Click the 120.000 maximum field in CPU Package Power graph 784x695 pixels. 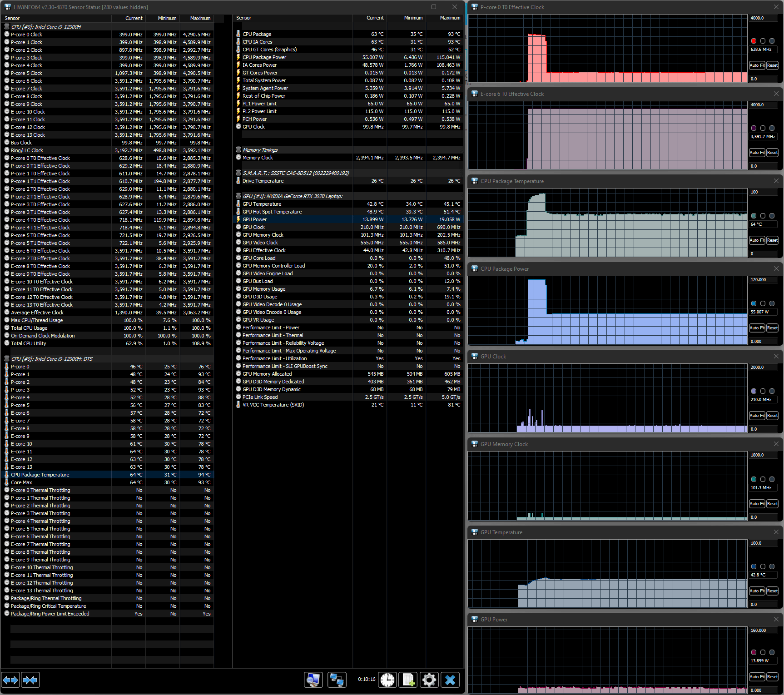(764, 280)
